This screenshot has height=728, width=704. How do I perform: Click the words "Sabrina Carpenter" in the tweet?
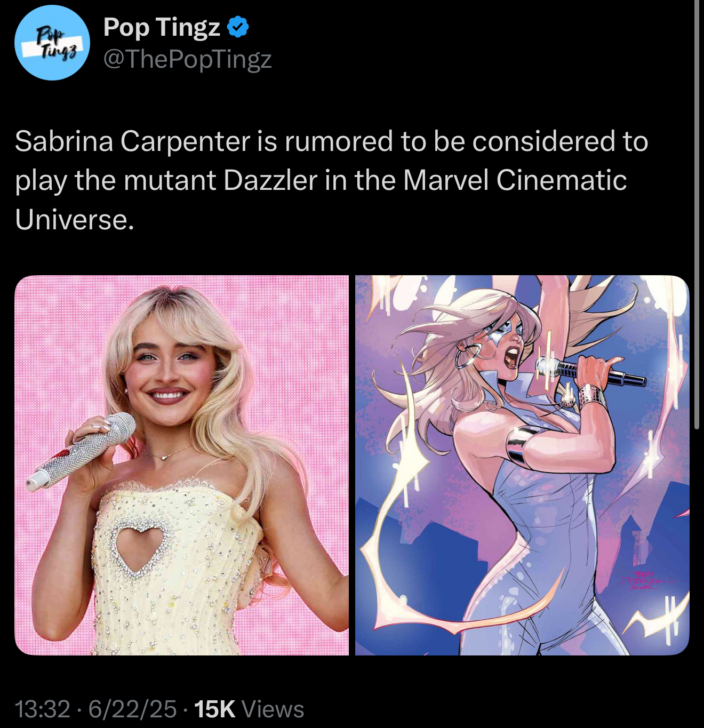pyautogui.click(x=132, y=141)
